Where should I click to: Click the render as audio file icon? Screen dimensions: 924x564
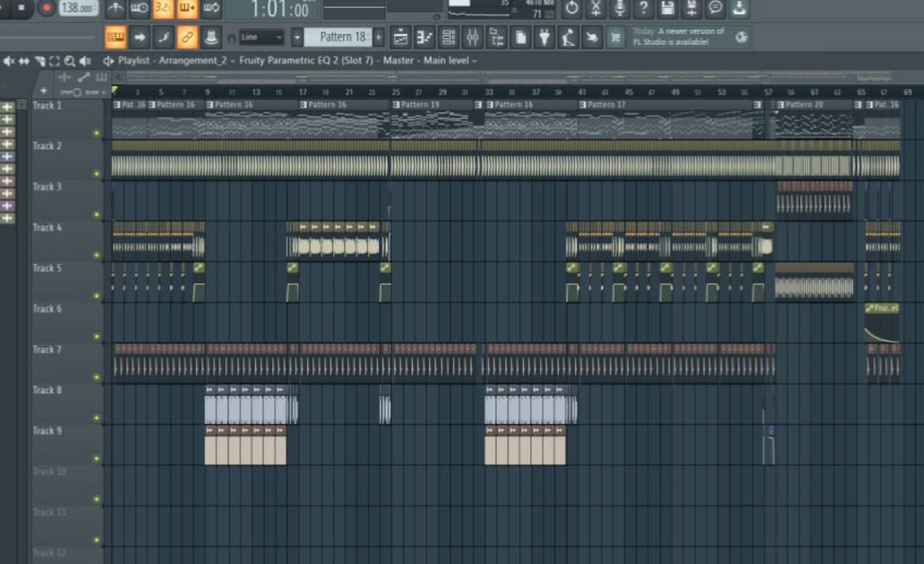click(692, 8)
